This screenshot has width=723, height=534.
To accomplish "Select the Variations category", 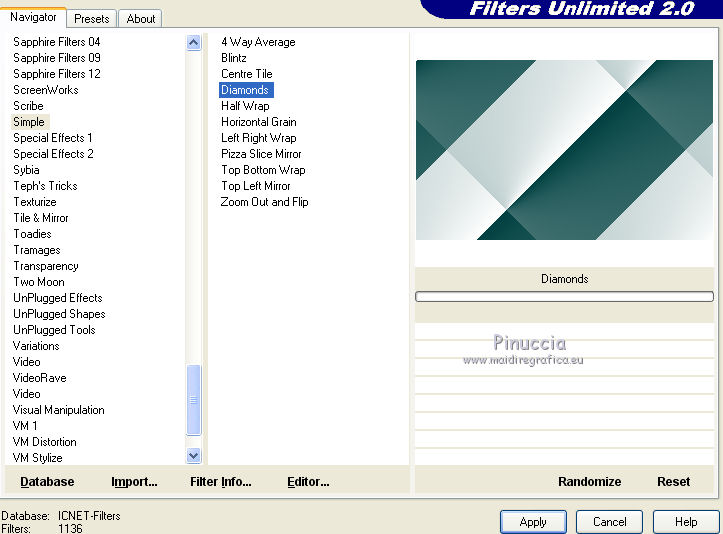I will 36,346.
